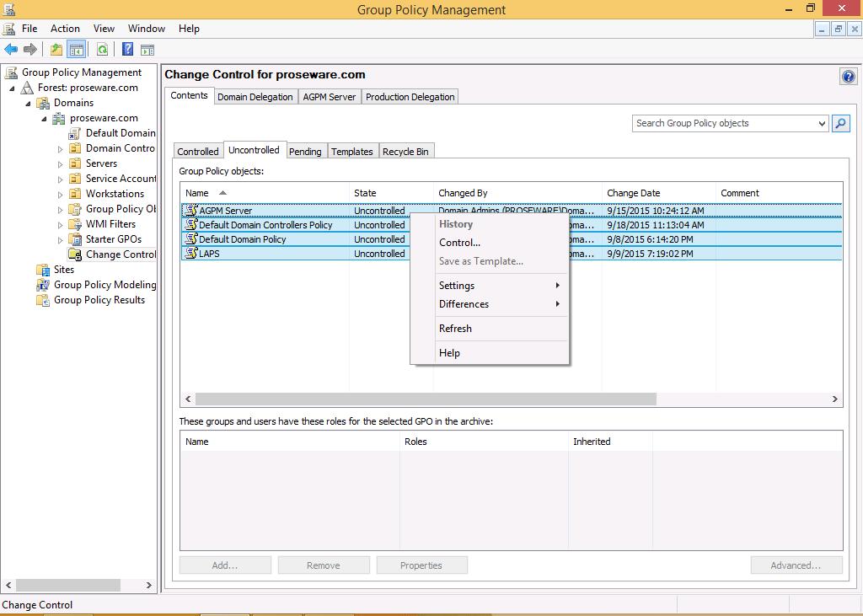Select Sites in the console tree

click(63, 270)
